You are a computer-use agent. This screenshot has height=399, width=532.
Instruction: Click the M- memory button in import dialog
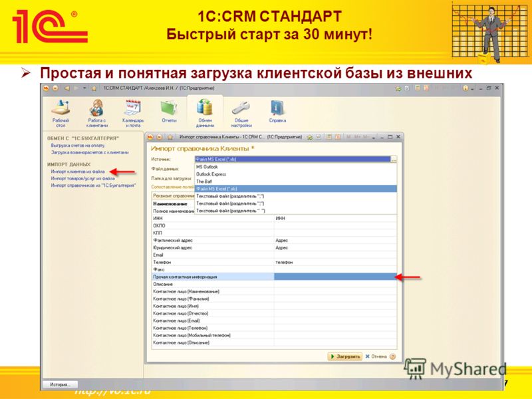point(365,137)
